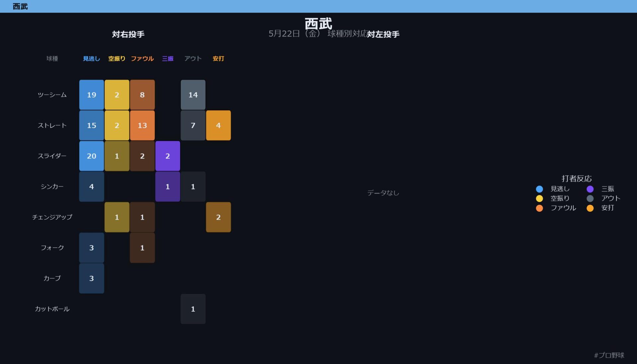Click the スライダー row label
637x364 pixels.
52,156
